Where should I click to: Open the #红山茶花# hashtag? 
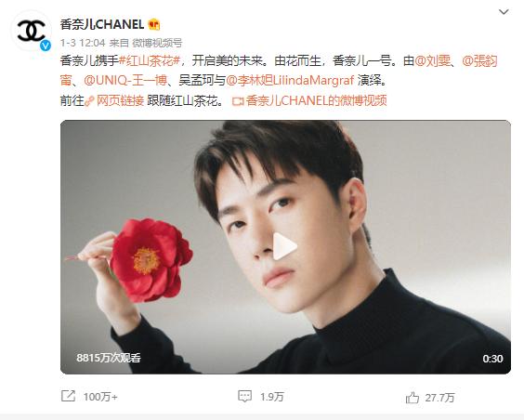(x=150, y=61)
